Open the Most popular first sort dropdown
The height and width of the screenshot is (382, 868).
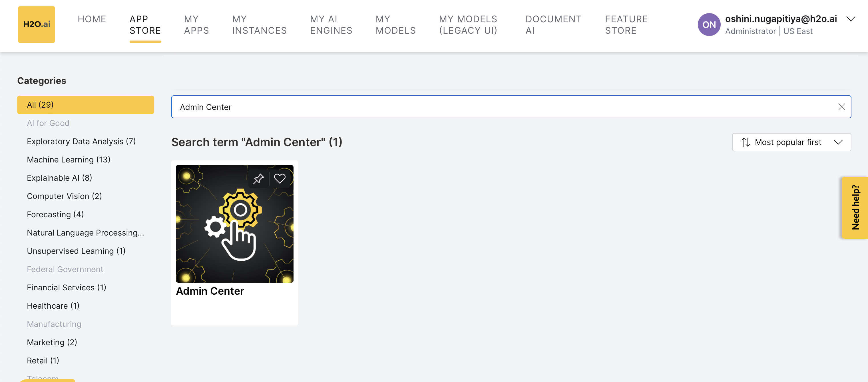click(x=791, y=142)
